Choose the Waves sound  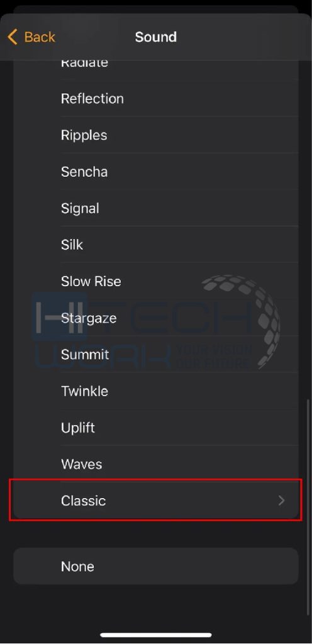(x=155, y=464)
